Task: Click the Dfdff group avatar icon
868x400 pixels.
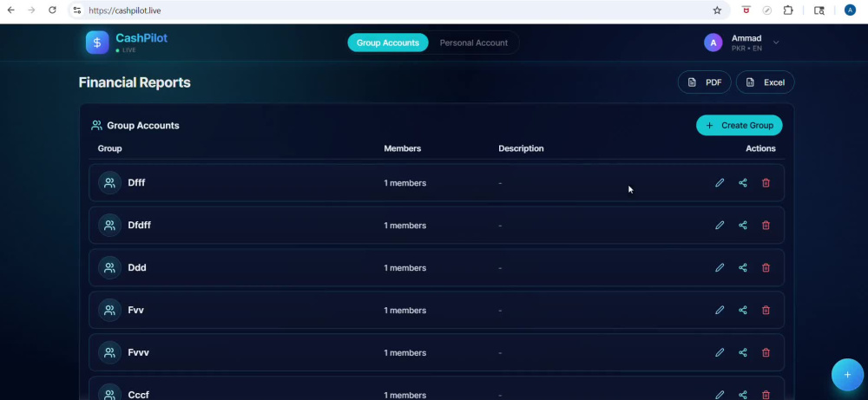Action: [109, 226]
